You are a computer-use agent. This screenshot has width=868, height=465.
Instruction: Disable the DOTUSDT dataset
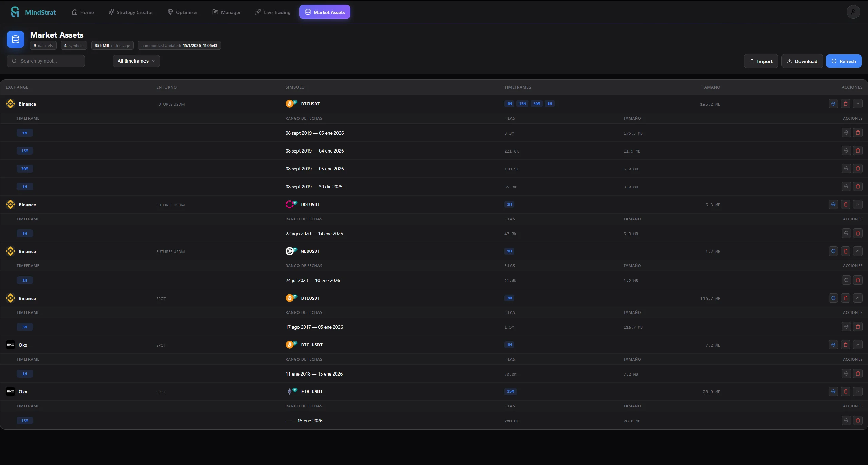click(x=833, y=204)
